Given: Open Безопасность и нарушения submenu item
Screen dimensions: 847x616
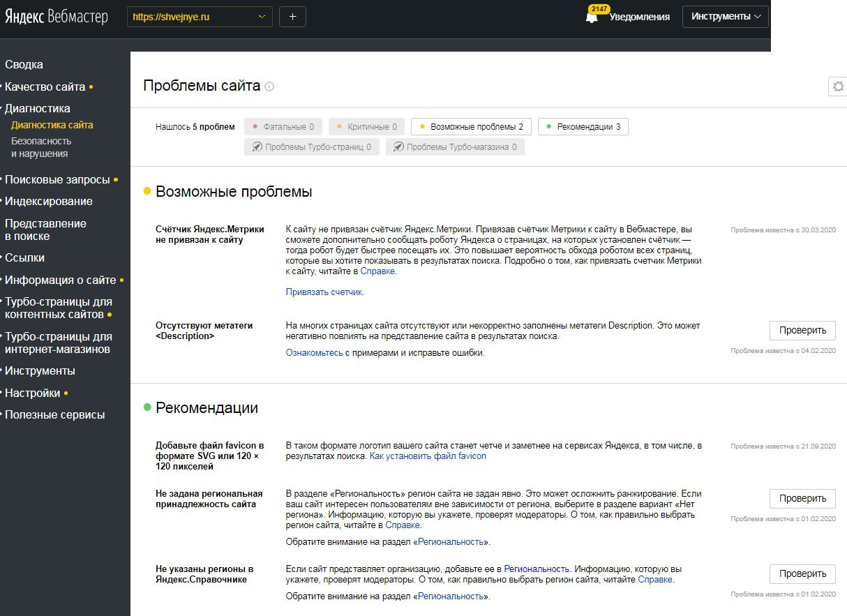Looking at the screenshot, I should click(41, 147).
